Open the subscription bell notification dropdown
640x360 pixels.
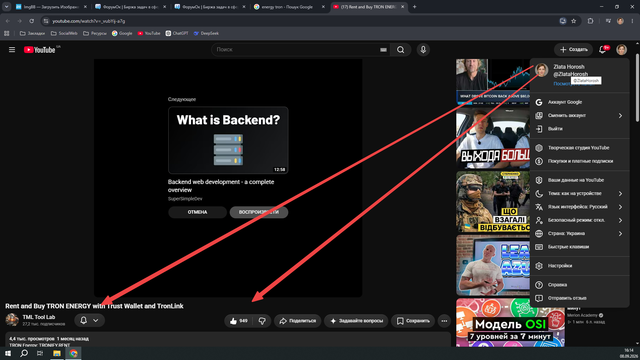click(x=89, y=320)
